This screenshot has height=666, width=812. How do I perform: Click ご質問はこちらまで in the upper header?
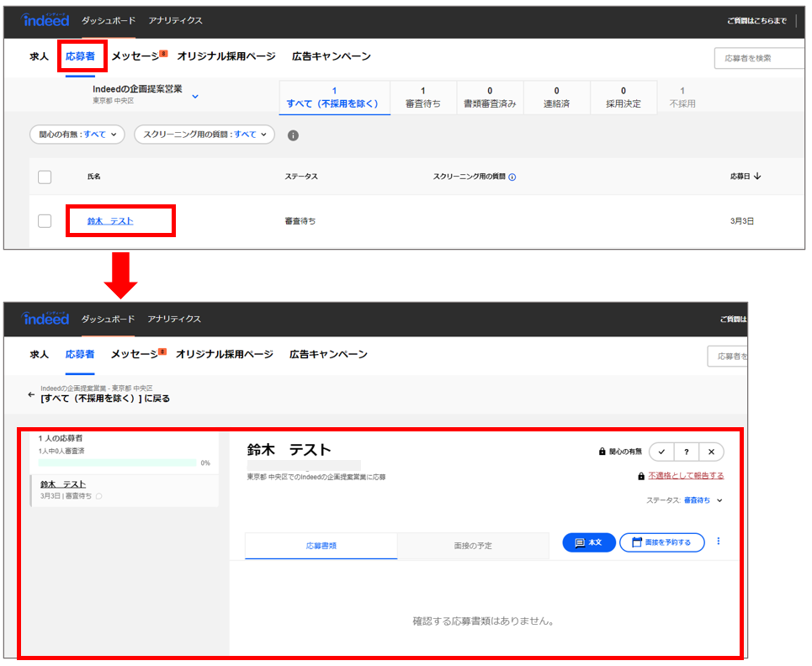(x=756, y=21)
